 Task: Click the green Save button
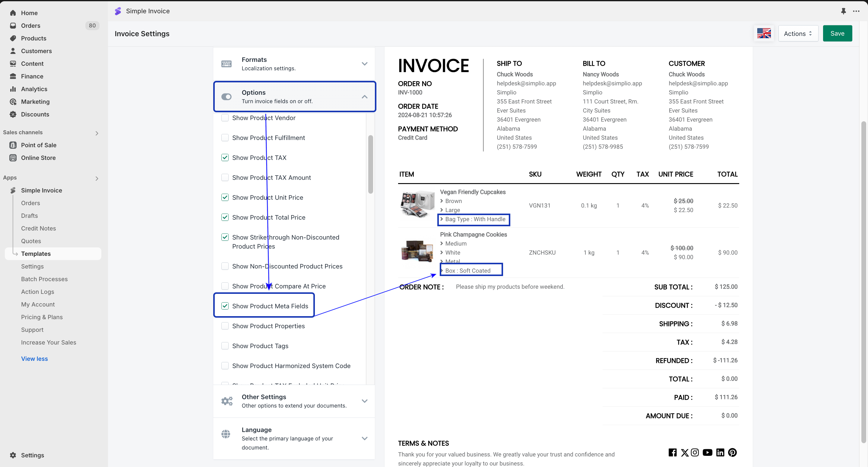point(837,33)
